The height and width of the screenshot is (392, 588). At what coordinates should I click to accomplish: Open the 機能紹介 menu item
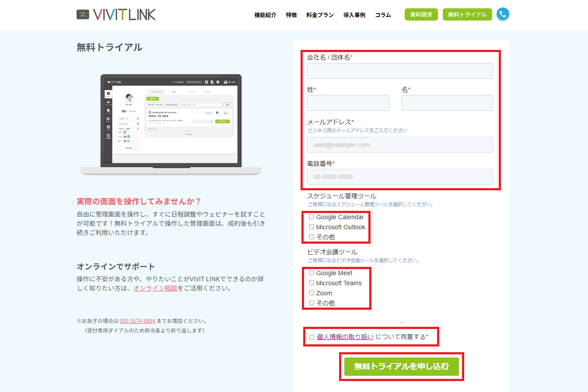[x=263, y=14]
